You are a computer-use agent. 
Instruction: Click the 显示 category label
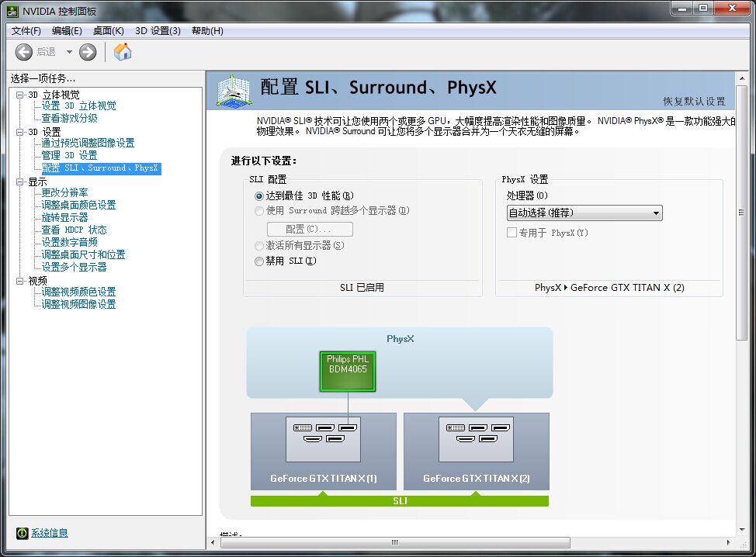tap(37, 182)
